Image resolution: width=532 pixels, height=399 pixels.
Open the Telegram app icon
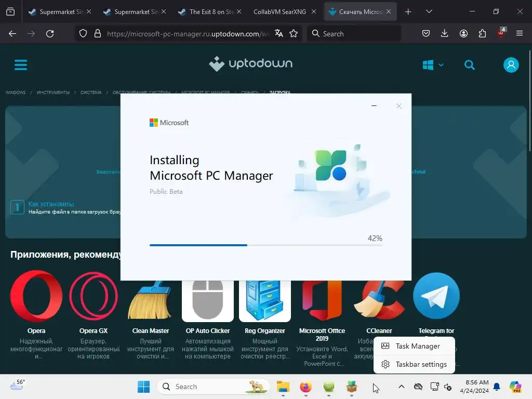coord(436,296)
